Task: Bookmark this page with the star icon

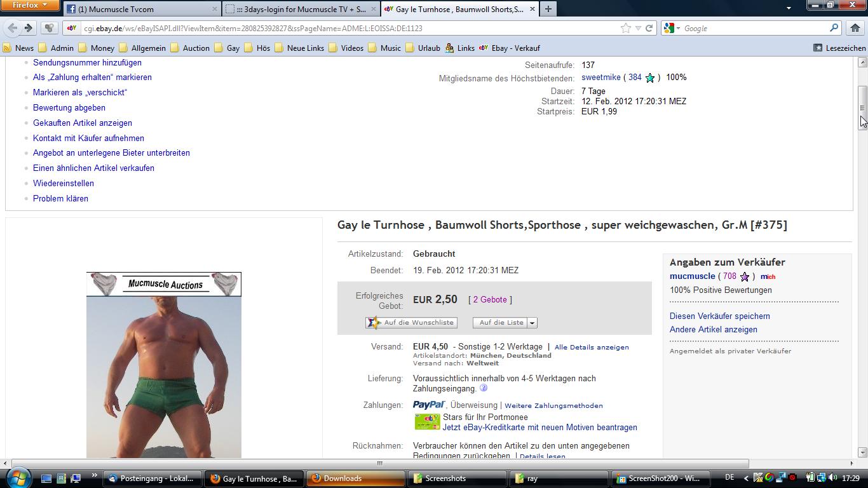Action: 626,28
